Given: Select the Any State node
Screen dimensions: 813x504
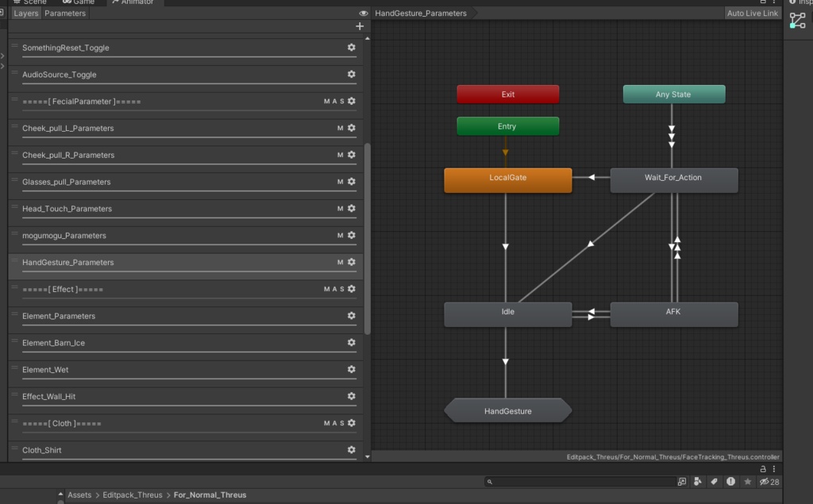Looking at the screenshot, I should (673, 94).
